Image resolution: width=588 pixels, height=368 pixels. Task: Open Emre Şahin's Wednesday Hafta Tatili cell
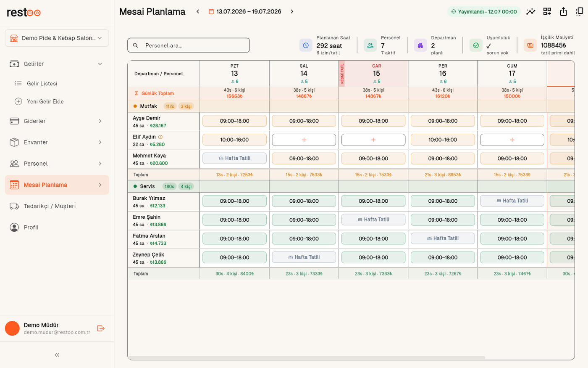[373, 220]
